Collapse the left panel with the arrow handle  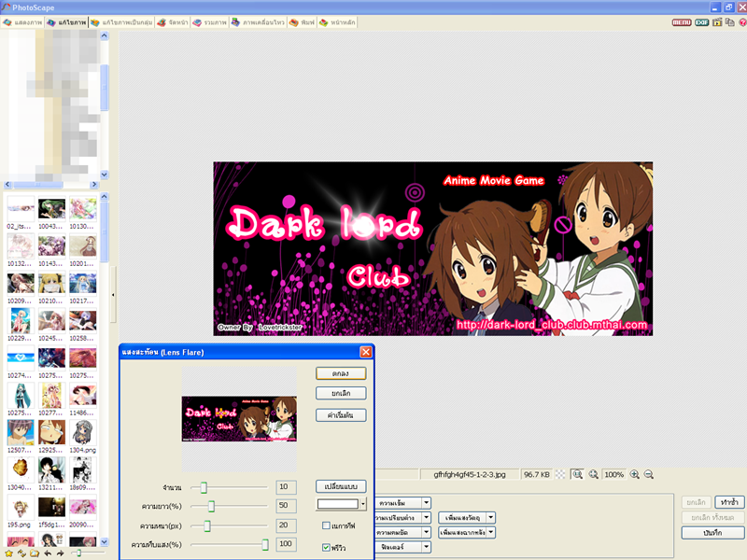point(113,295)
